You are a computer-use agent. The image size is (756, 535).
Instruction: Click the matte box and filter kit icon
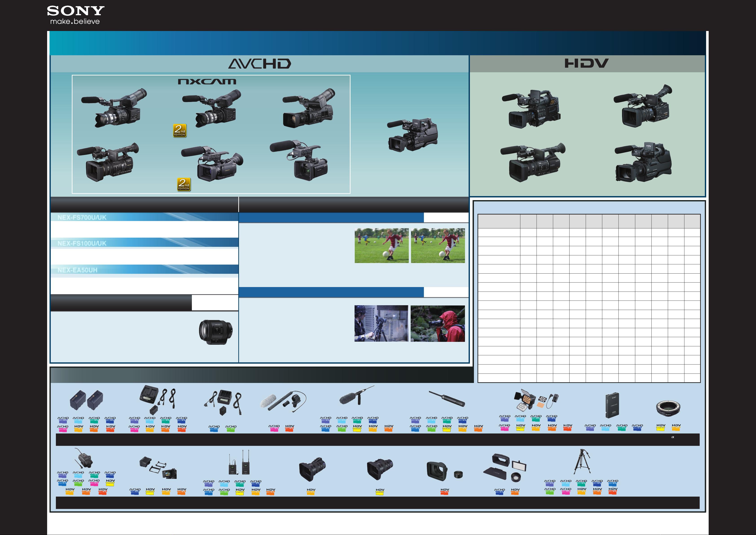tap(505, 468)
